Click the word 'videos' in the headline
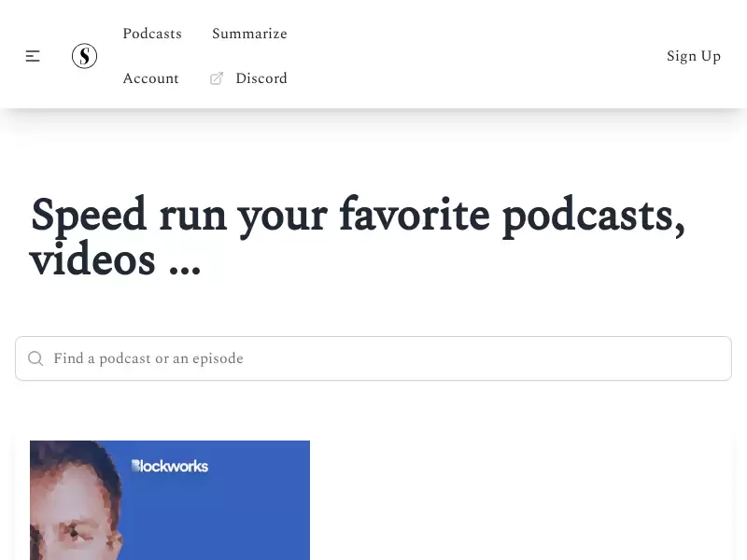 (x=92, y=259)
